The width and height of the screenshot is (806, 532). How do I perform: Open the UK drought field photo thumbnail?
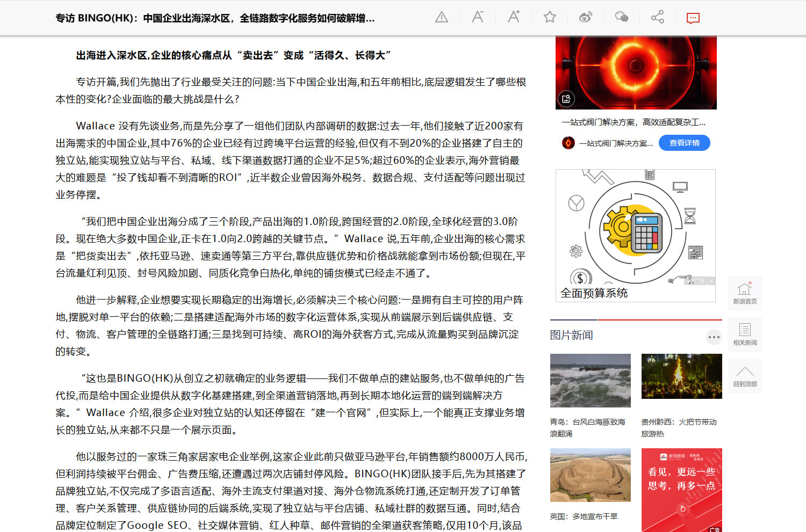590,475
